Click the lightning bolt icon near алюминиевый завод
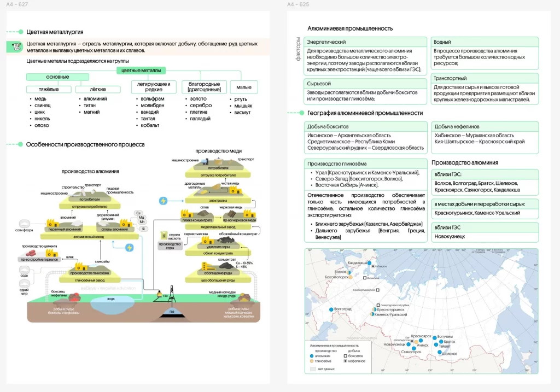This screenshot has height=392, width=560. point(130,248)
